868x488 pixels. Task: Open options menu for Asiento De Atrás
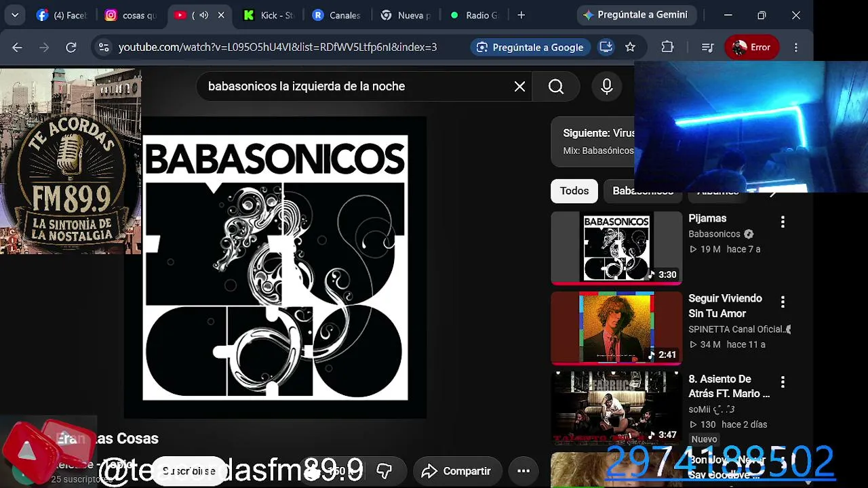783,382
